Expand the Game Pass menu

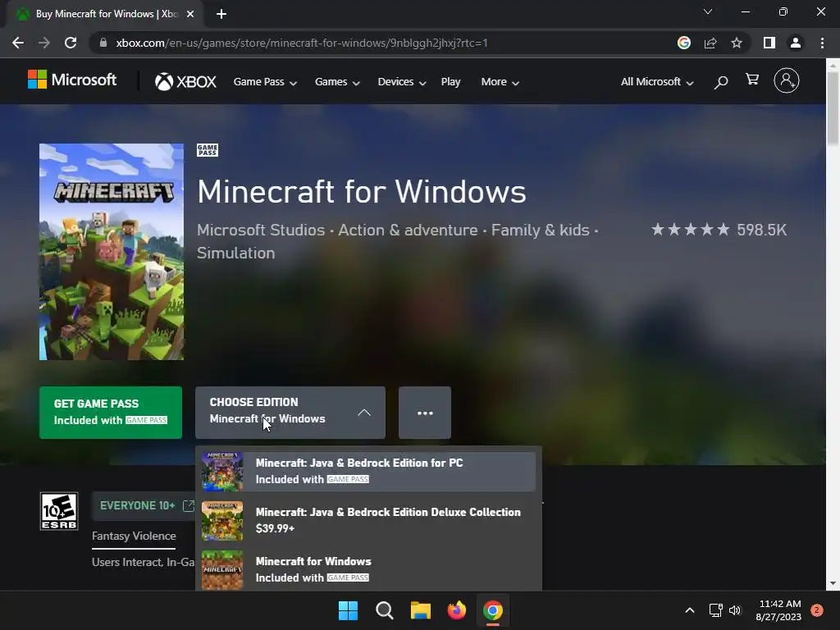pos(265,82)
